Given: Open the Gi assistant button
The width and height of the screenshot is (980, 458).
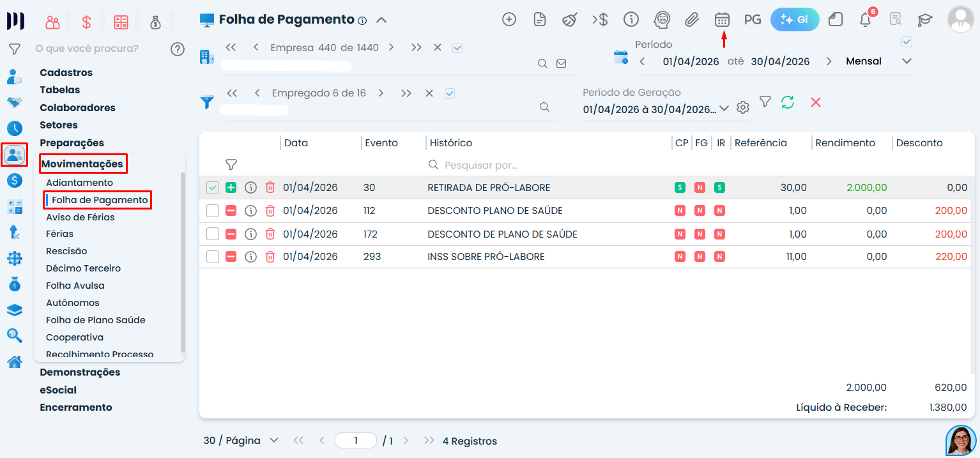Looking at the screenshot, I should coord(795,19).
